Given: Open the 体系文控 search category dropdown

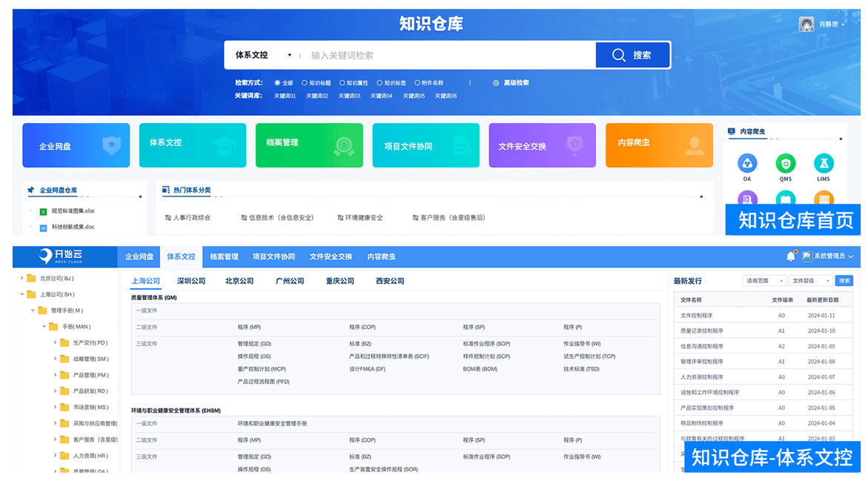Looking at the screenshot, I should click(x=263, y=55).
